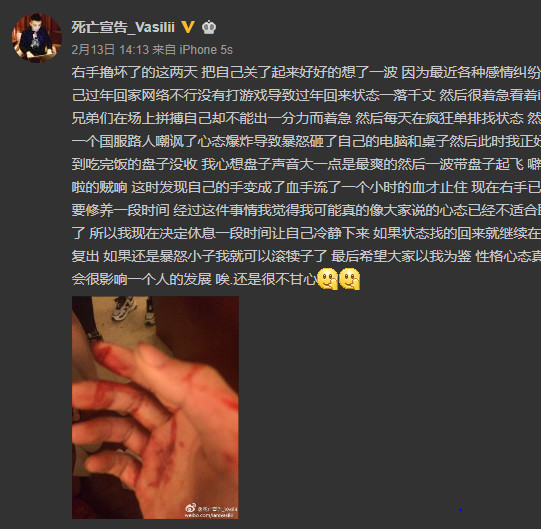This screenshot has width=541, height=529.
Task: Select the first thinking-face emoji
Action: coord(327,279)
